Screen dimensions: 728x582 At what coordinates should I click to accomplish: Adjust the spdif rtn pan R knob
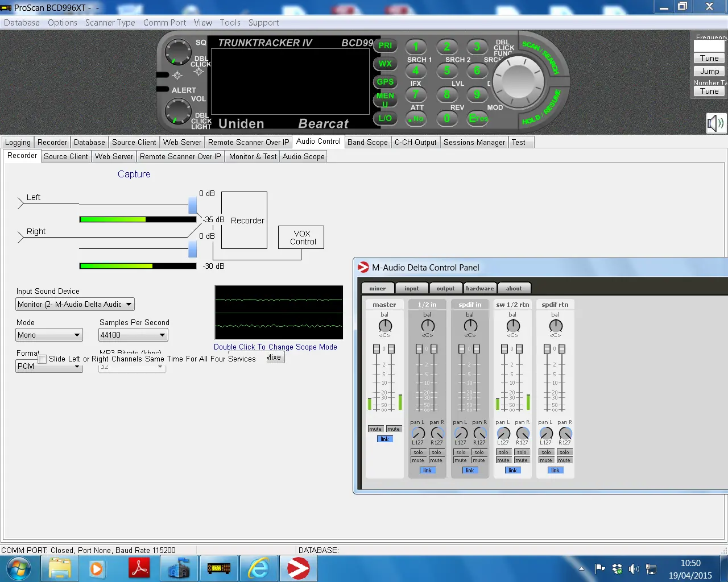coord(565,434)
